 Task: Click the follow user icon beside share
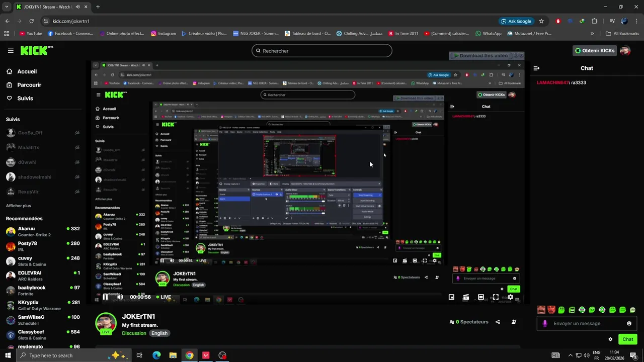click(x=514, y=322)
